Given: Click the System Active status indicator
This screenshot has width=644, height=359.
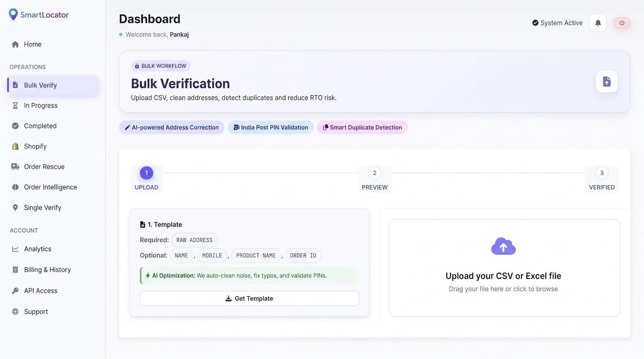Looking at the screenshot, I should tap(557, 23).
